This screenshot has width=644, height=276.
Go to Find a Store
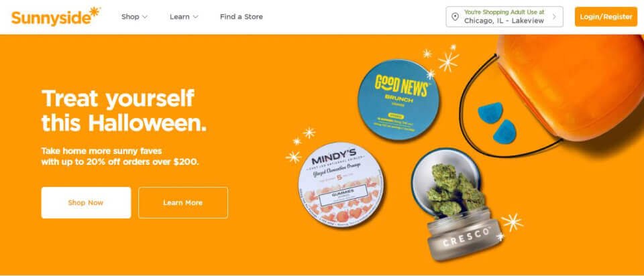241,17
